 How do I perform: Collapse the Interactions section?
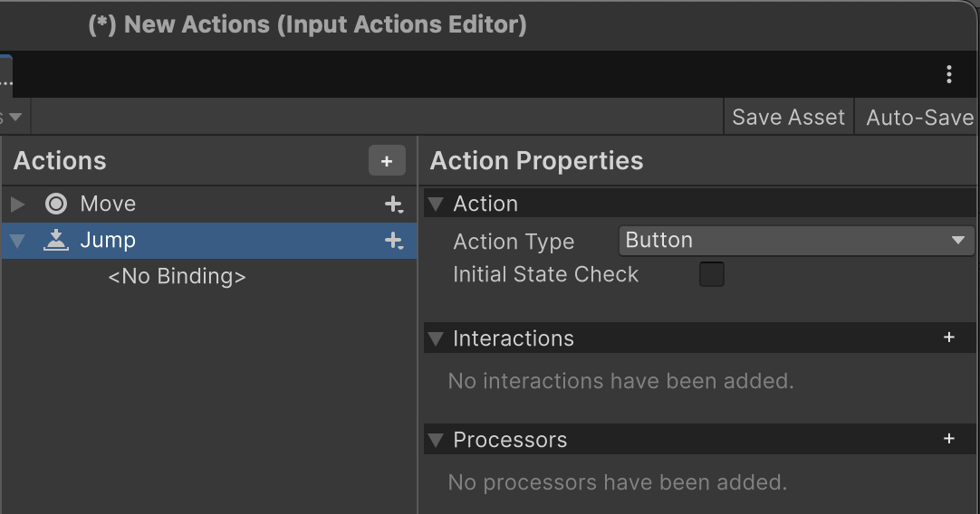point(437,339)
